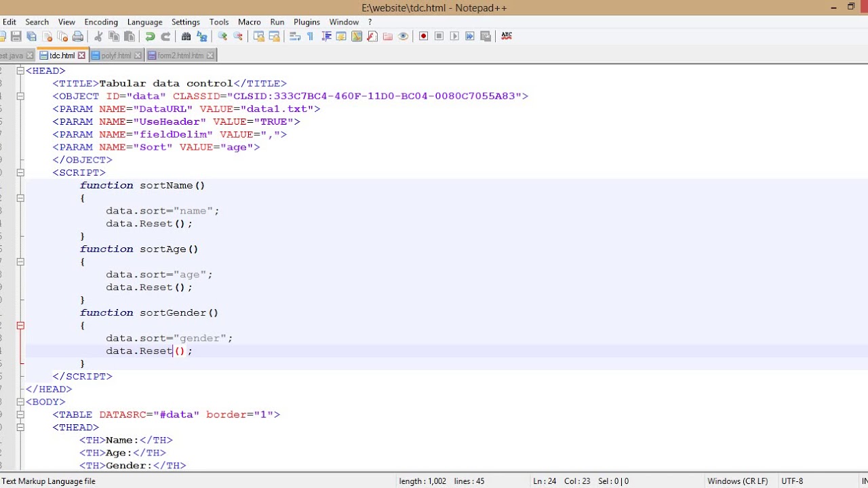Open the Search menu

click(x=37, y=22)
